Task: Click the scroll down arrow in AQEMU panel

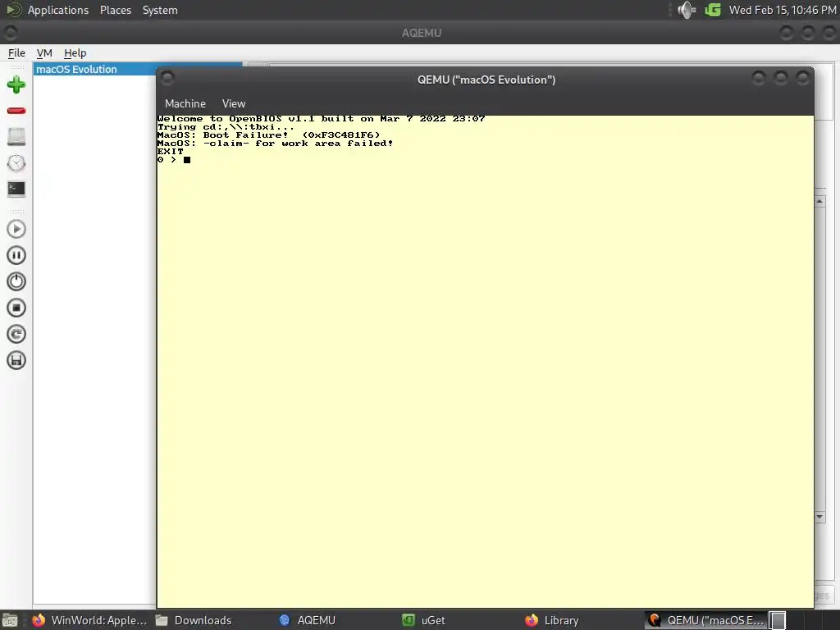Action: (819, 517)
